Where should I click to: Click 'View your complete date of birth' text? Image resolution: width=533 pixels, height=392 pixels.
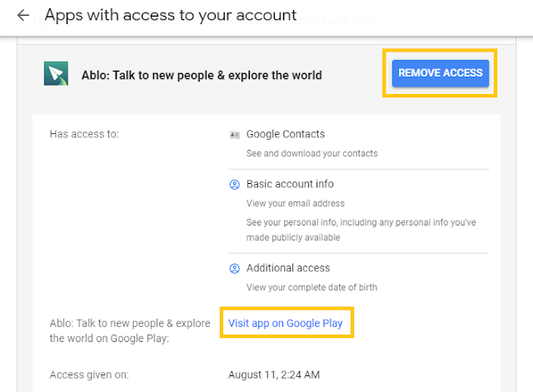pyautogui.click(x=311, y=287)
